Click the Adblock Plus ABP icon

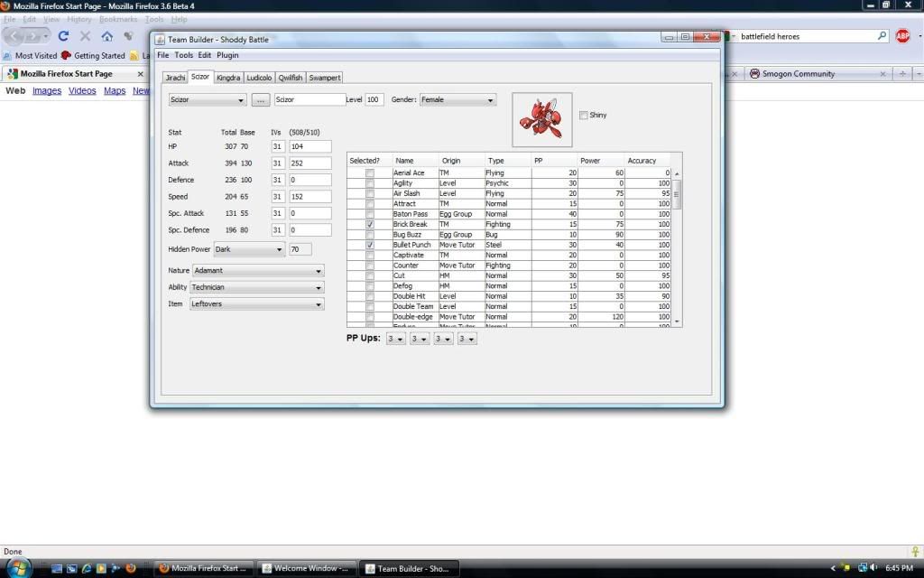[902, 36]
